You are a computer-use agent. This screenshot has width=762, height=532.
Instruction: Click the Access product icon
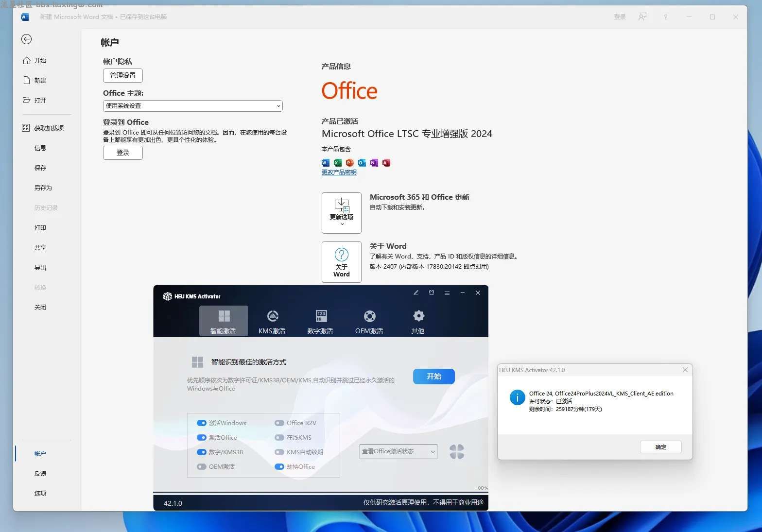point(386,163)
